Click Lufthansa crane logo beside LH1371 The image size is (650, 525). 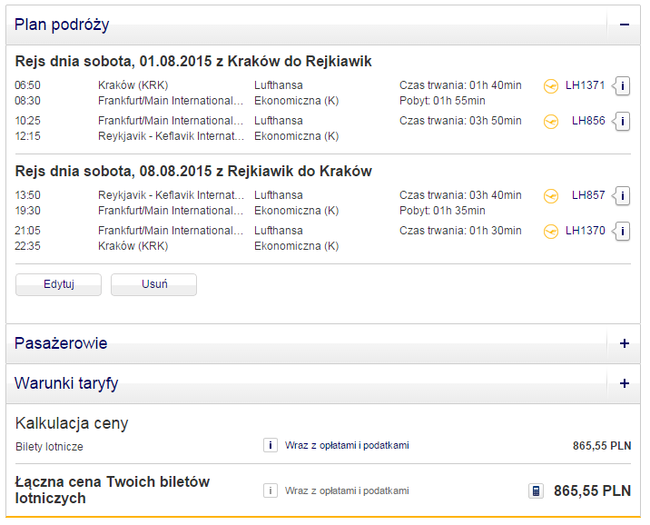pos(551,86)
